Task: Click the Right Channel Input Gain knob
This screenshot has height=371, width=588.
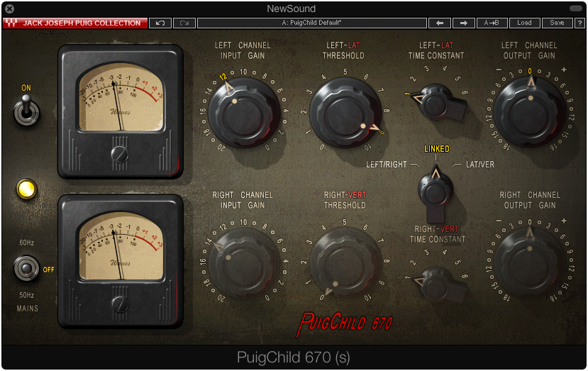Action: point(244,262)
